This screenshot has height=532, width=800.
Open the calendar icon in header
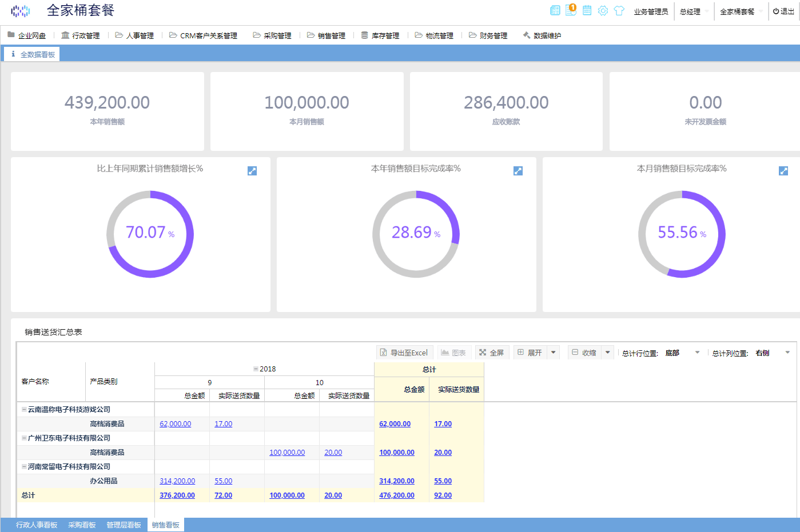(587, 10)
